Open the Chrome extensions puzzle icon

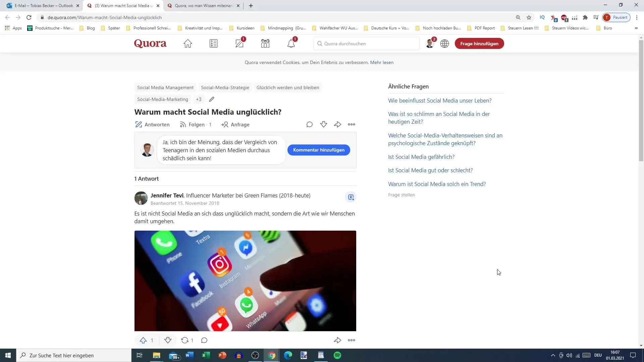tap(585, 17)
